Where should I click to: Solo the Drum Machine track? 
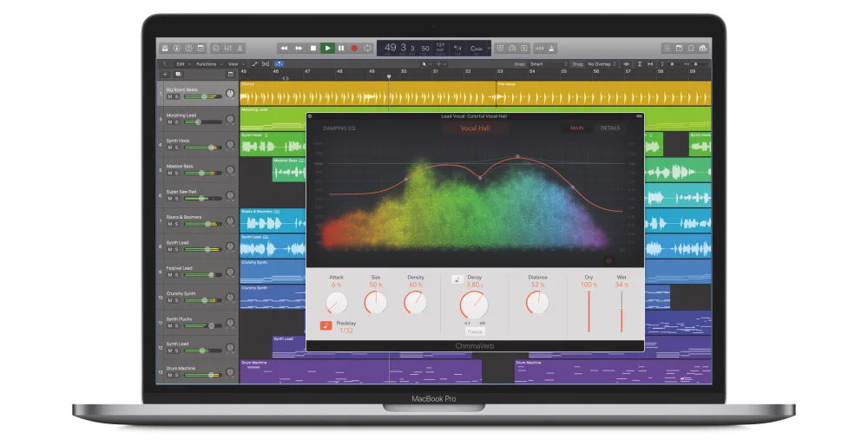pyautogui.click(x=176, y=375)
